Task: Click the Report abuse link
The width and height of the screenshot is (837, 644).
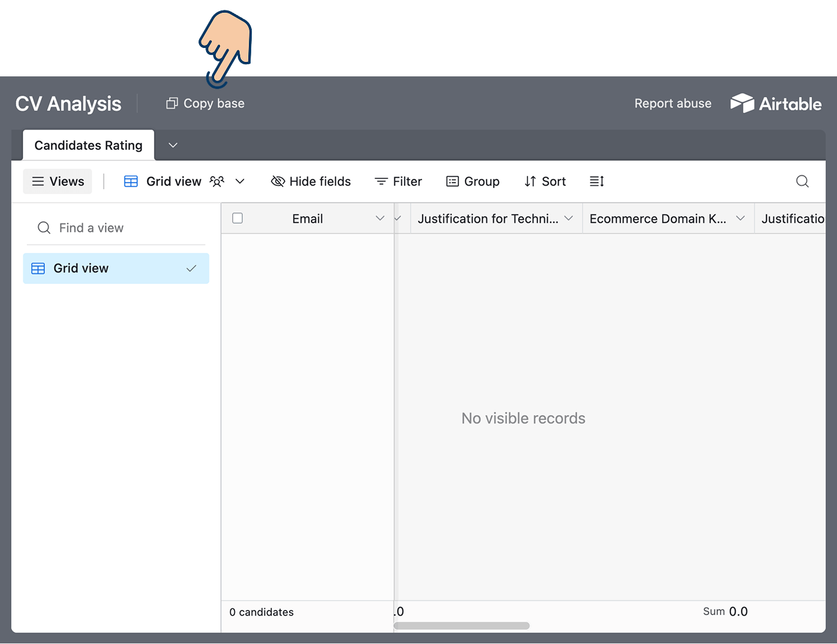Action: tap(673, 103)
